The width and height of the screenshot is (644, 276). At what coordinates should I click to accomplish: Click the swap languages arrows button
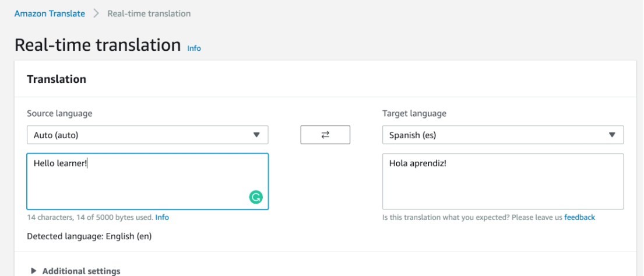[x=325, y=135]
